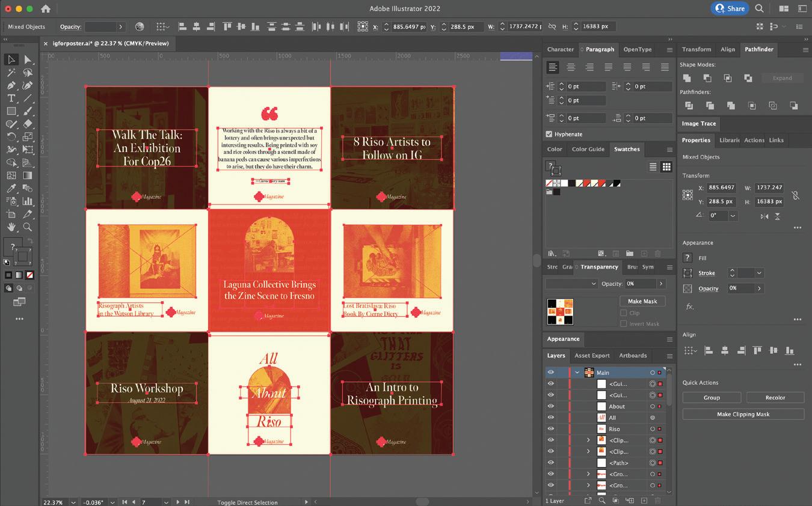Screen dimensions: 812x506
Task: Choose the Lasso tool
Action: (28, 72)
